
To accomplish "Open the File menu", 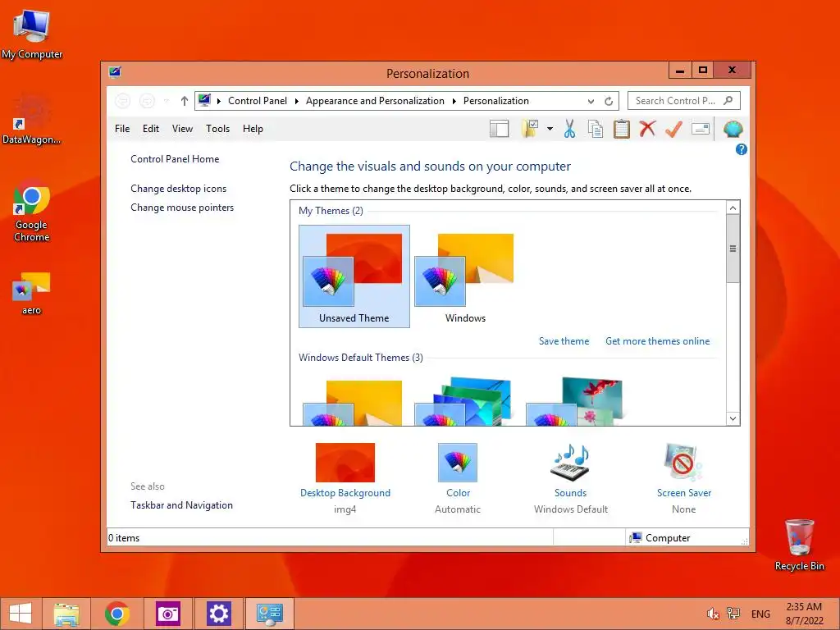I will (x=122, y=129).
